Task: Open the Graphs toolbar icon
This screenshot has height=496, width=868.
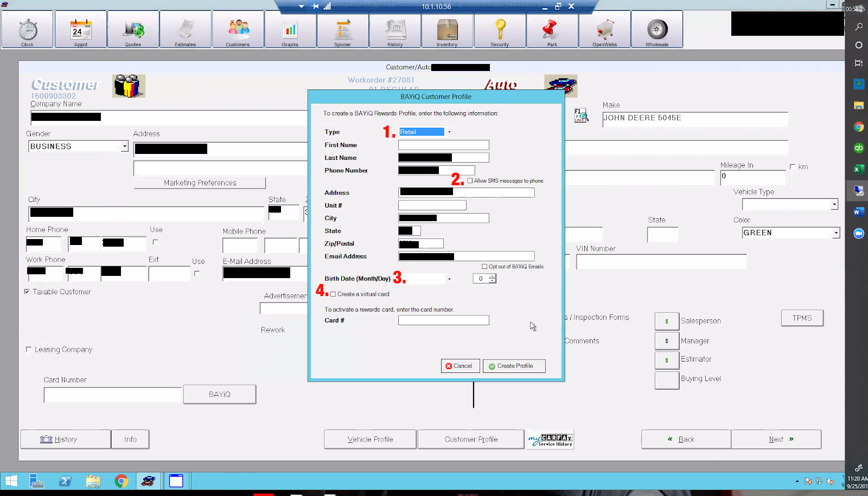Action: (x=290, y=30)
